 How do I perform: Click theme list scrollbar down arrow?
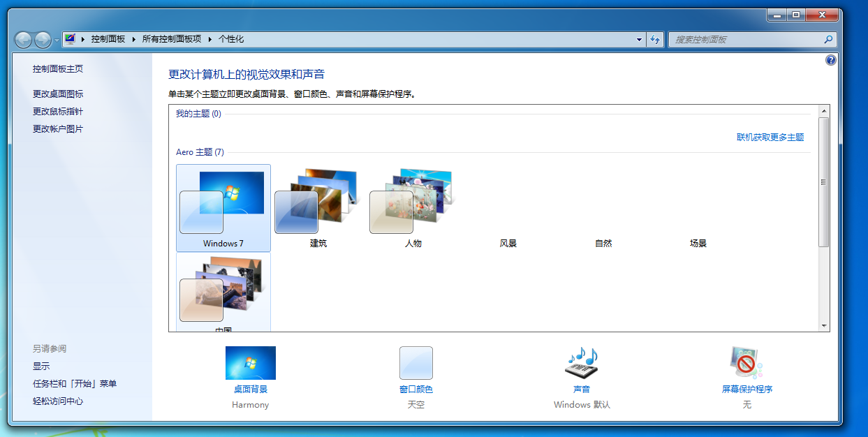(x=824, y=326)
